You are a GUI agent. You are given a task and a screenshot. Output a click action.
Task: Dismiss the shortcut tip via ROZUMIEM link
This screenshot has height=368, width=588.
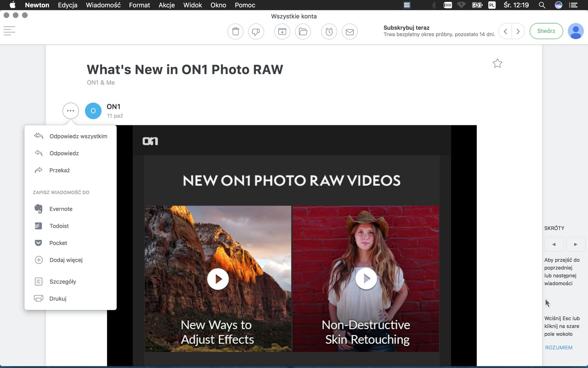[559, 347]
